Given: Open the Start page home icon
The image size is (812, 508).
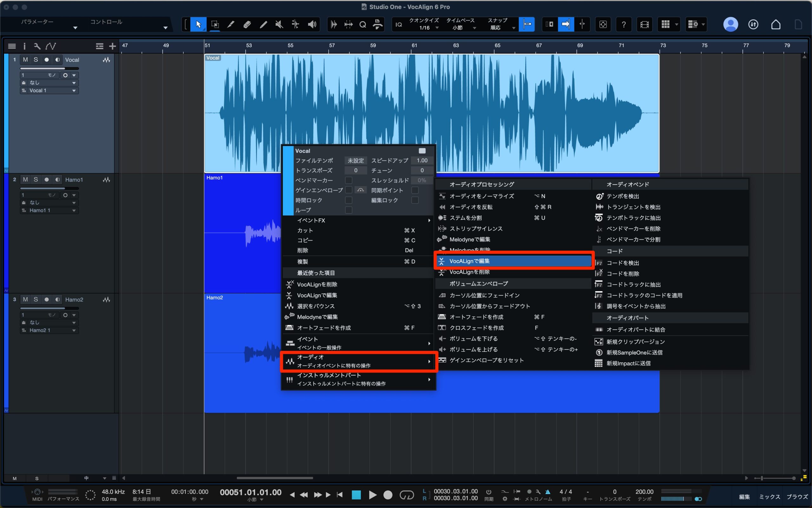Looking at the screenshot, I should tap(776, 24).
